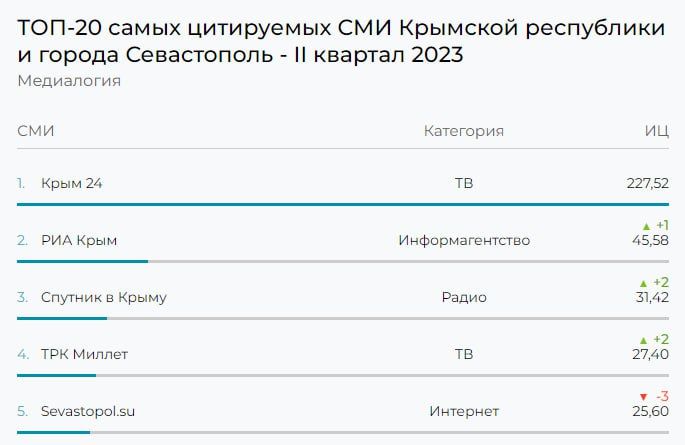Click the Информагентство category label
Viewport: 685px width, 445px height.
pyautogui.click(x=464, y=240)
